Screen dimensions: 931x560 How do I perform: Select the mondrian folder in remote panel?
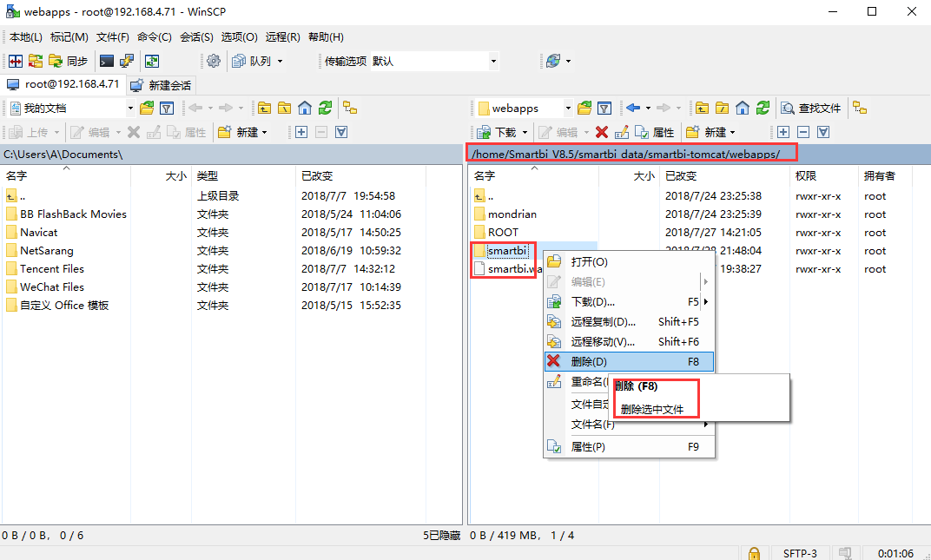click(x=512, y=214)
